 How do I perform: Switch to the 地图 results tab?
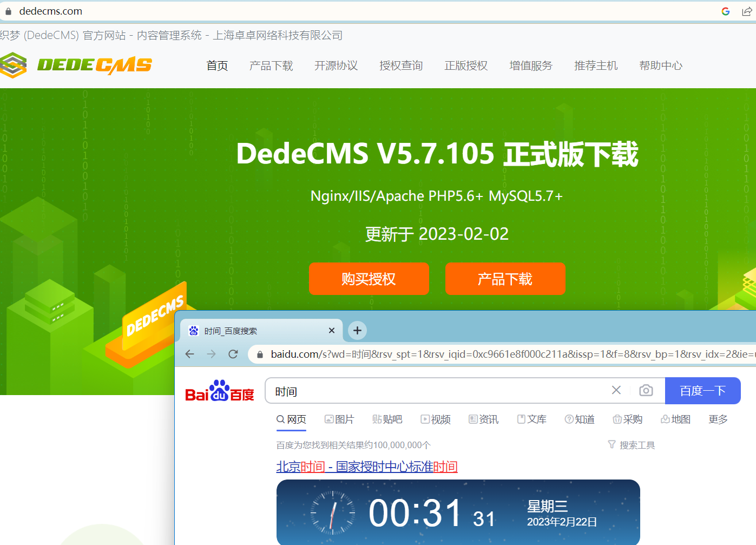(x=676, y=419)
